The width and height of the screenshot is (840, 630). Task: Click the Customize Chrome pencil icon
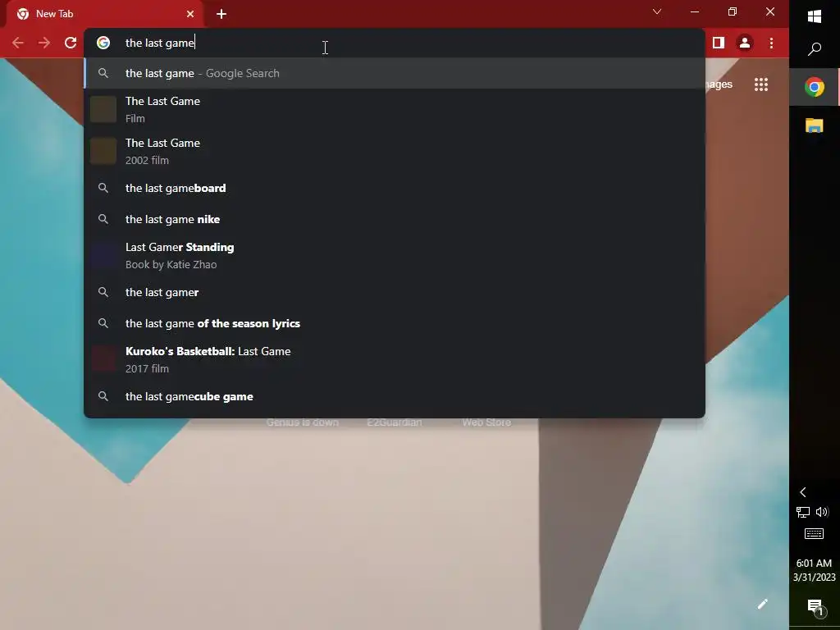click(x=762, y=604)
